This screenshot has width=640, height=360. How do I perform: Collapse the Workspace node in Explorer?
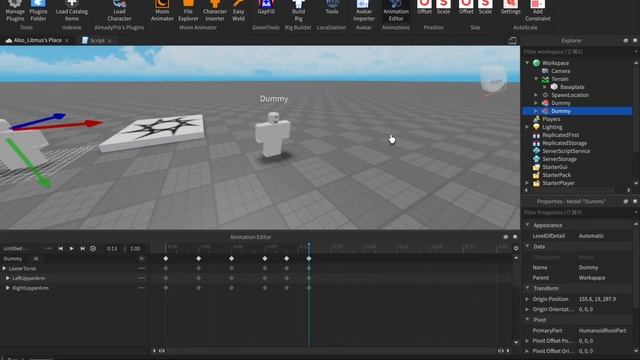527,63
